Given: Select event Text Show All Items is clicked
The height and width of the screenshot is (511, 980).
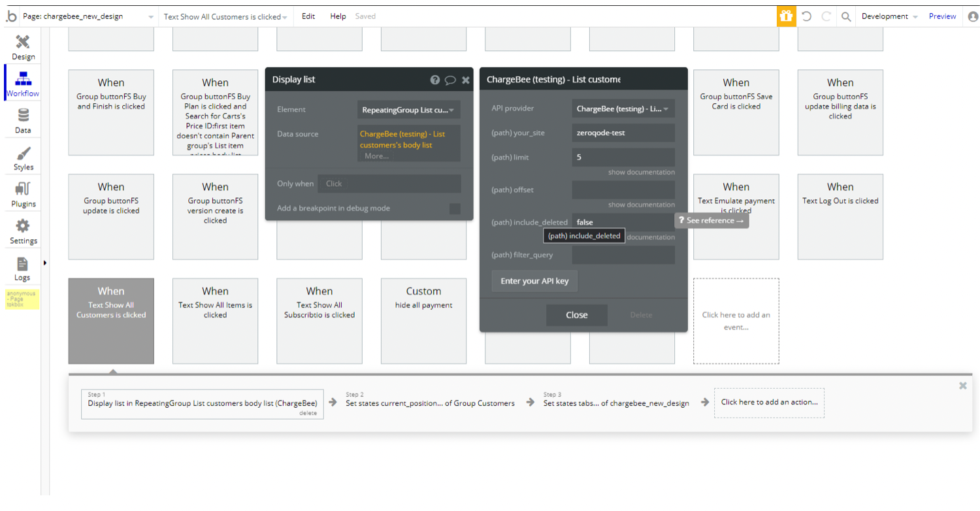Looking at the screenshot, I should 215,321.
